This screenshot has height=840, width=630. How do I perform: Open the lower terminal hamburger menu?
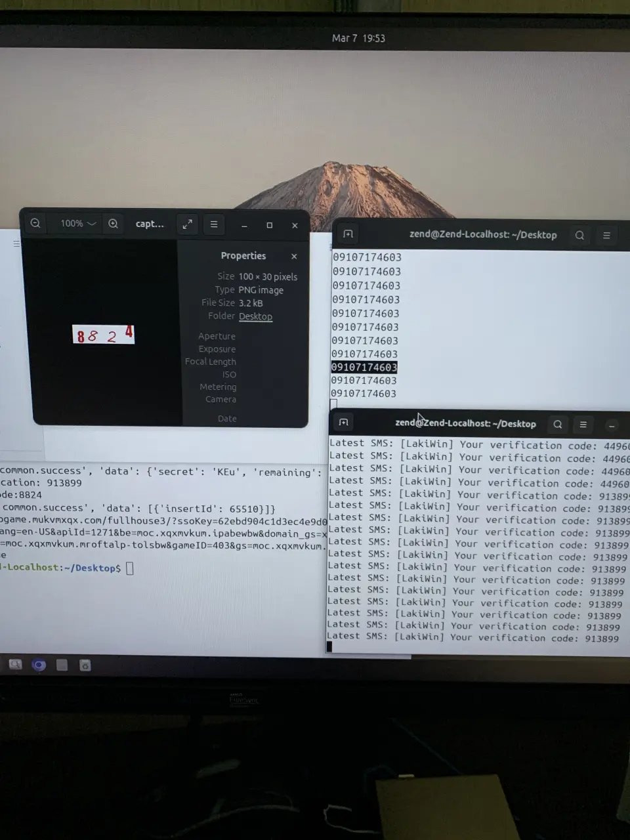(x=583, y=425)
